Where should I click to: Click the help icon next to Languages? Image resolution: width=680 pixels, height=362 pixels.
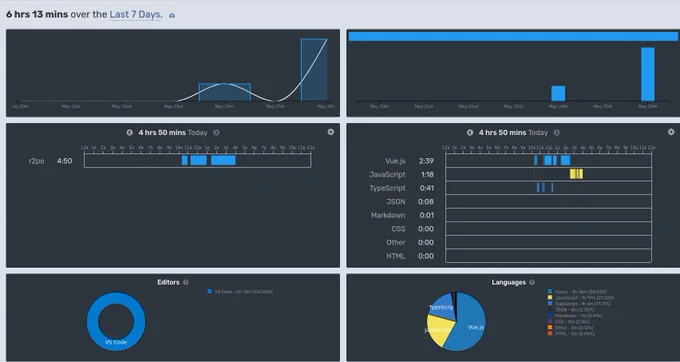click(532, 282)
